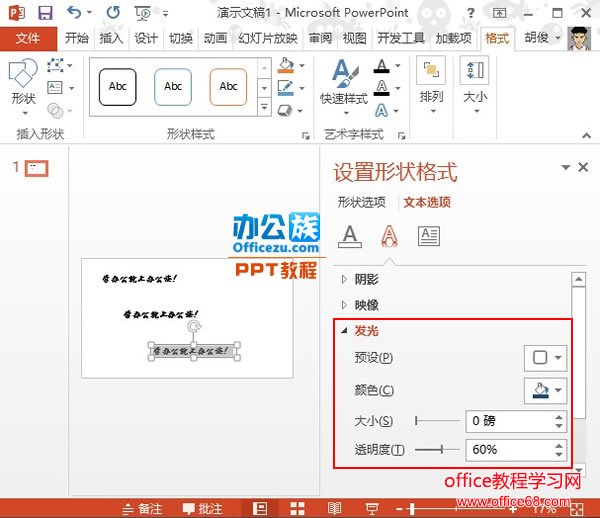Image resolution: width=600 pixels, height=518 pixels.
Task: Click the Shape Outline pen icon
Action: [x=286, y=88]
